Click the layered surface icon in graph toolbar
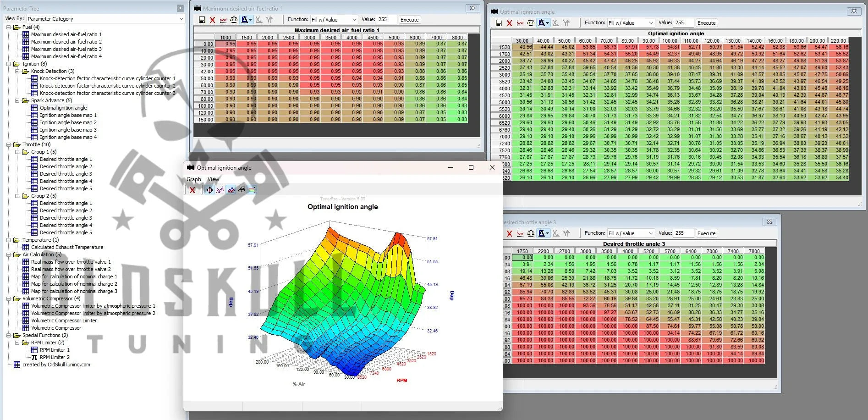The height and width of the screenshot is (420, 868). click(x=242, y=190)
